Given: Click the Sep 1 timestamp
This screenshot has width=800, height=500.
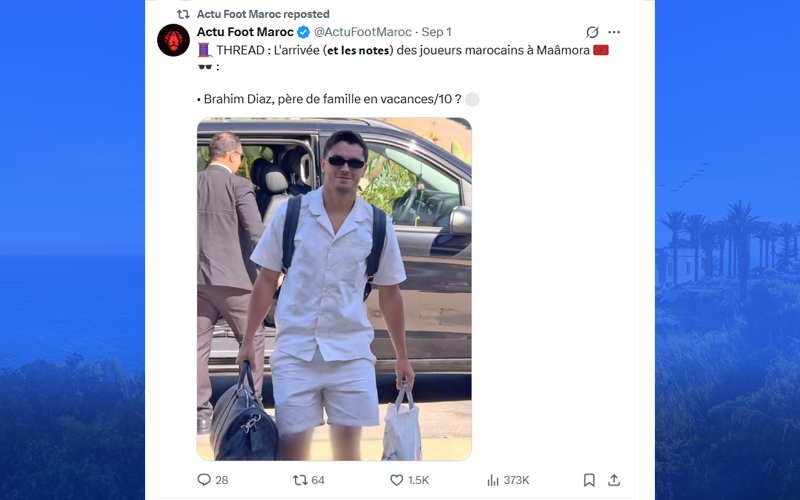Looking at the screenshot, I should 435,32.
